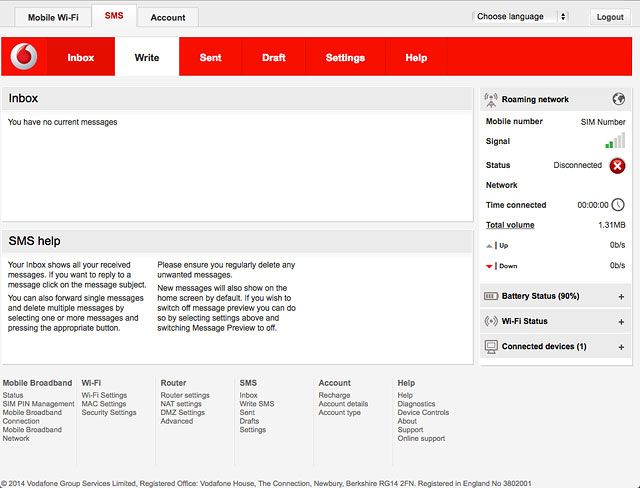Follow the SIM PIN Management footer link
640x488 pixels.
click(x=38, y=404)
